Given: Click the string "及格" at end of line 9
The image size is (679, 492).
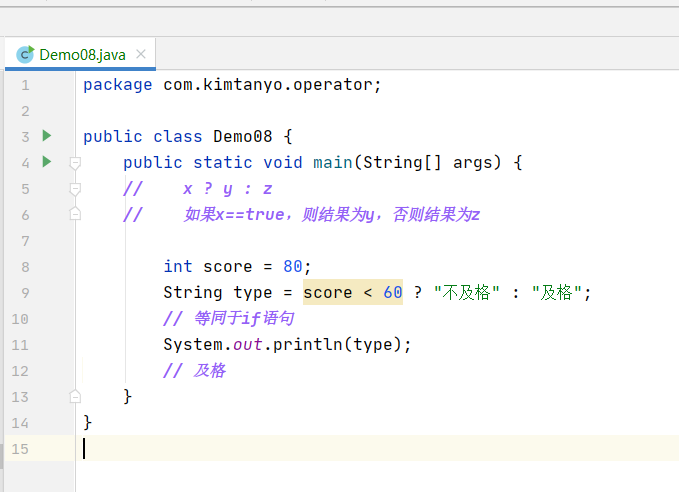Looking at the screenshot, I should click(x=557, y=292).
